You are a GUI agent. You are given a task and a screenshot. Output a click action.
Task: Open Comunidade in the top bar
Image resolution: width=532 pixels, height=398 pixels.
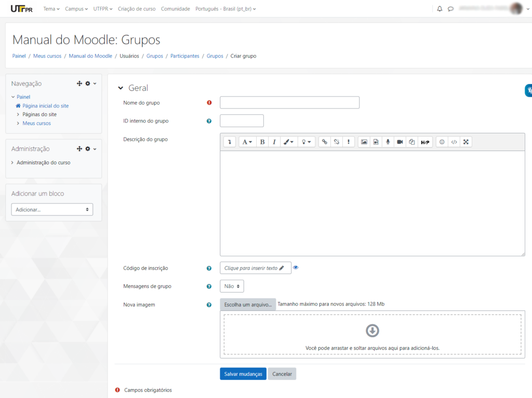pyautogui.click(x=176, y=9)
